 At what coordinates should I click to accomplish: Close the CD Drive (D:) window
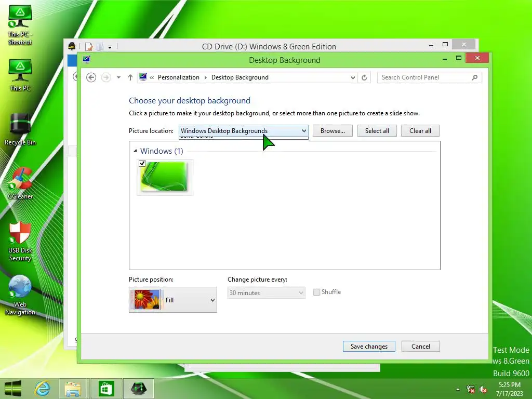(464, 45)
